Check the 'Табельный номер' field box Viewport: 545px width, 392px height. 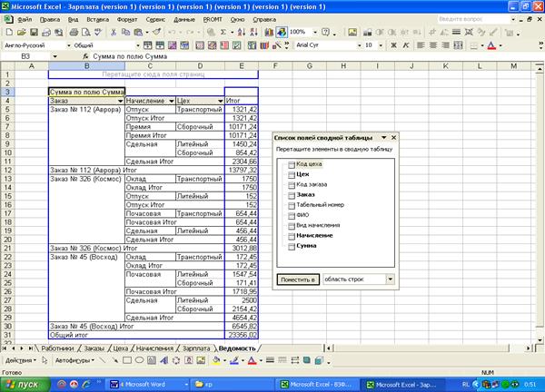(291, 205)
